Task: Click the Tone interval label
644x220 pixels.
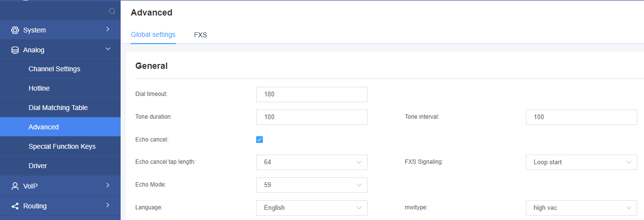Action: 422,117
